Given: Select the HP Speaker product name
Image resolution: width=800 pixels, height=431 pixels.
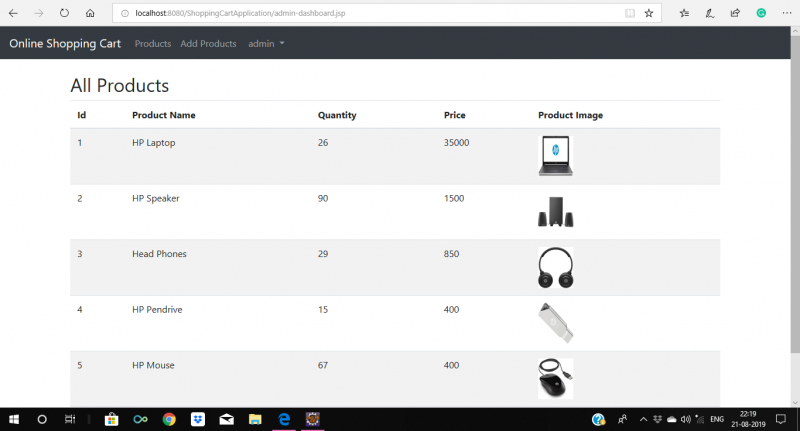Looking at the screenshot, I should point(156,198).
